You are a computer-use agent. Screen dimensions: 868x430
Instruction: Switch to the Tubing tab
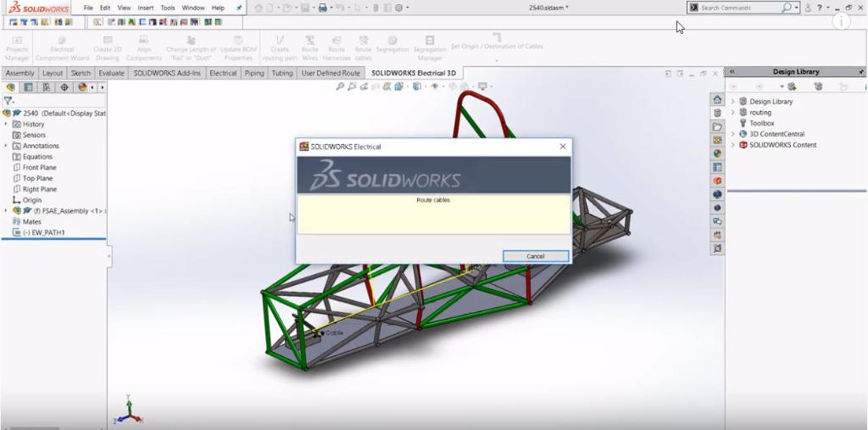(x=282, y=73)
